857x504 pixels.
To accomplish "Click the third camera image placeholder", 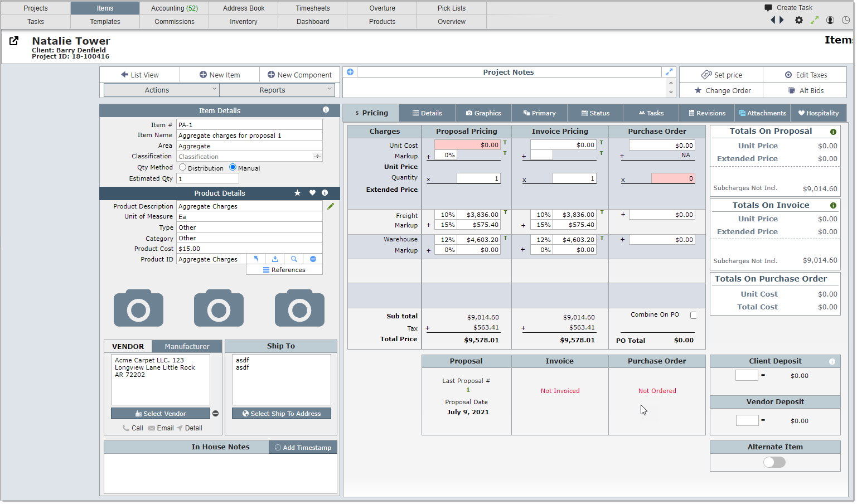I will click(x=299, y=308).
